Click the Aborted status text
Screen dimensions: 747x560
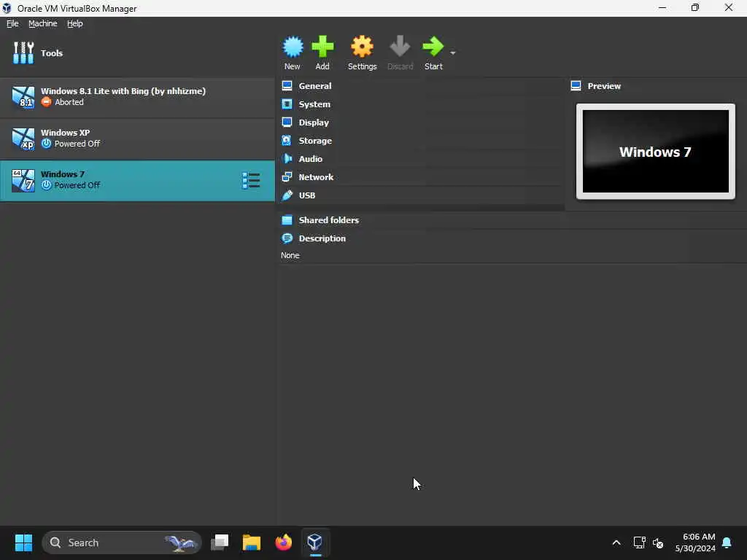[x=69, y=102]
